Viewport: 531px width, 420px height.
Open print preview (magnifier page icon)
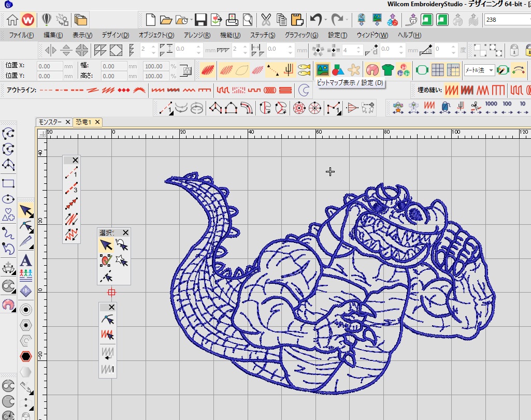[x=248, y=20]
